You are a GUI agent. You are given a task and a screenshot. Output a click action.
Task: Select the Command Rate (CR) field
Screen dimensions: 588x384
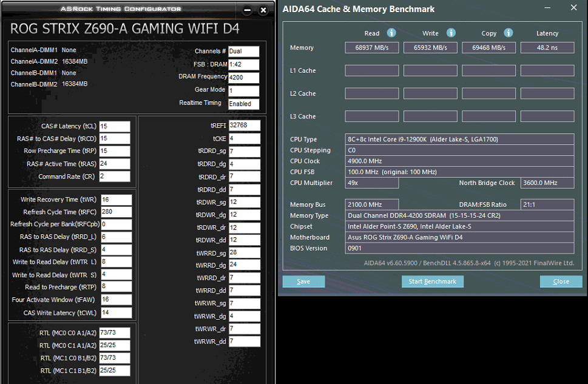pyautogui.click(x=115, y=177)
